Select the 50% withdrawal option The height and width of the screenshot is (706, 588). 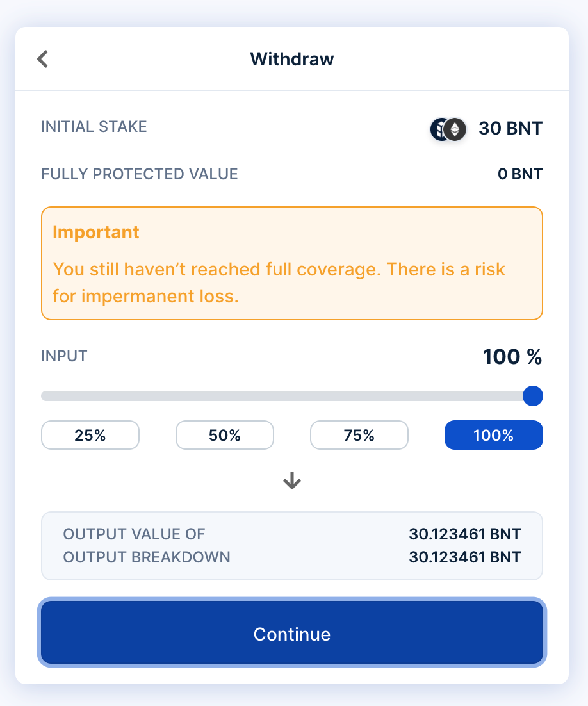pos(224,435)
